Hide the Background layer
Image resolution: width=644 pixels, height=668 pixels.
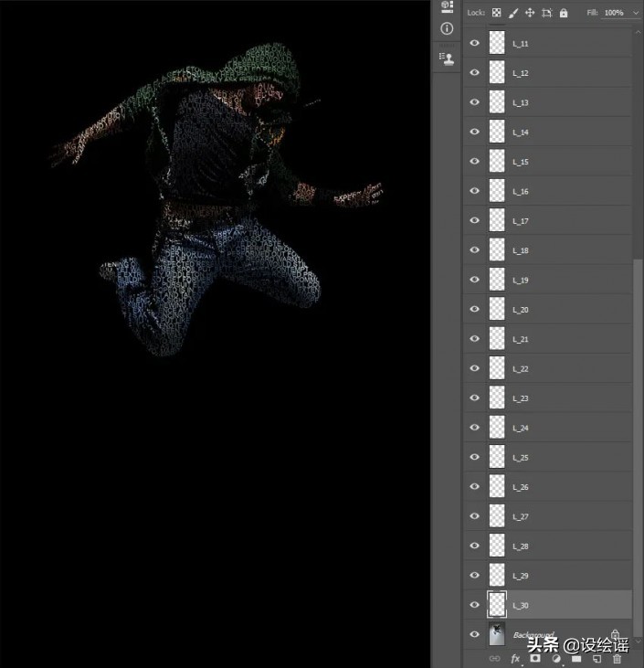coord(474,634)
